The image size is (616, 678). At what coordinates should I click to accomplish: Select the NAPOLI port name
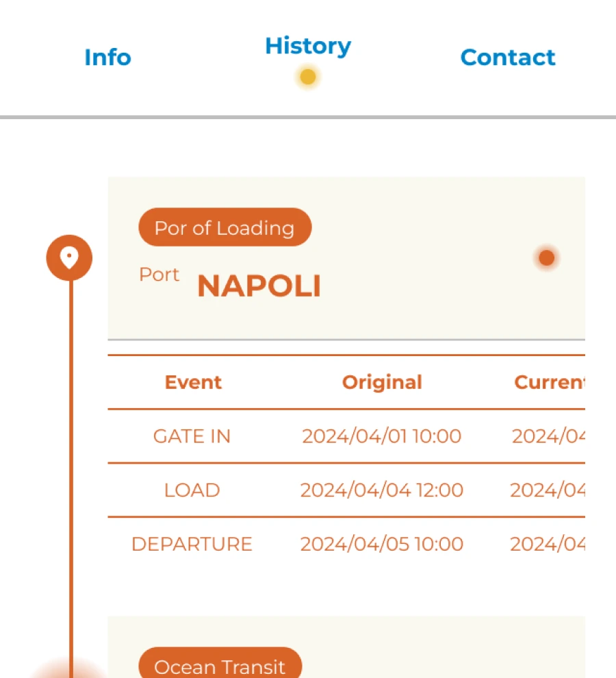coord(259,286)
